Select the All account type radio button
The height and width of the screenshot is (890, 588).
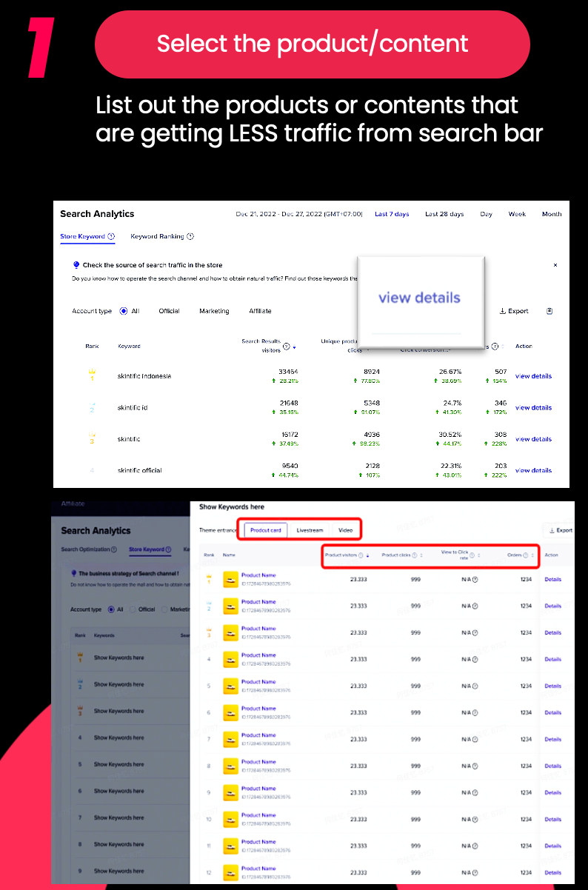point(124,311)
